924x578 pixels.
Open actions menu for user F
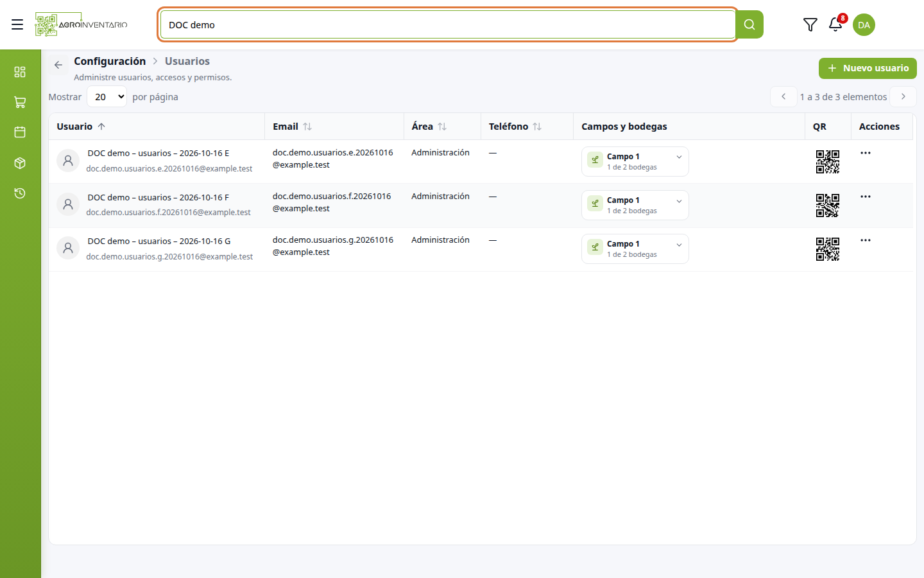coord(866,197)
